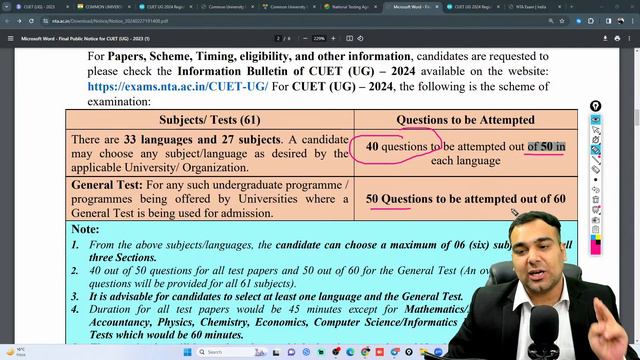Open Microsoft Edge from taskbar
640x360 pixels.
350,352
